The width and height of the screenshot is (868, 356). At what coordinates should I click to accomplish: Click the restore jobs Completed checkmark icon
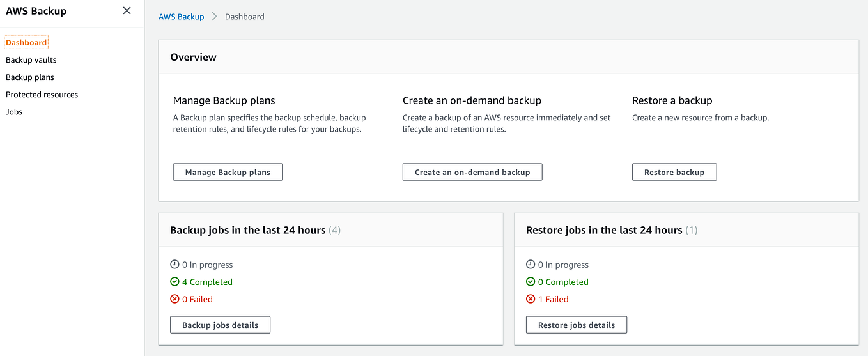pyautogui.click(x=531, y=282)
